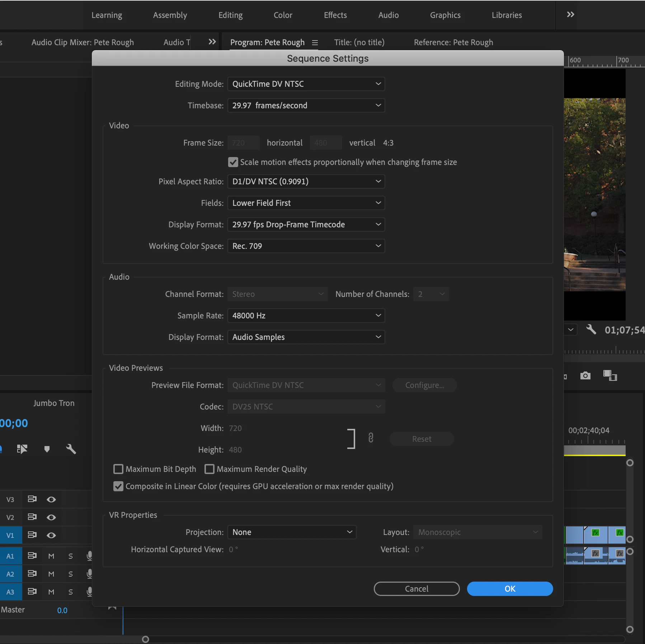Select the Reference: Pete Rough tab
Image resolution: width=645 pixels, height=644 pixels.
453,42
